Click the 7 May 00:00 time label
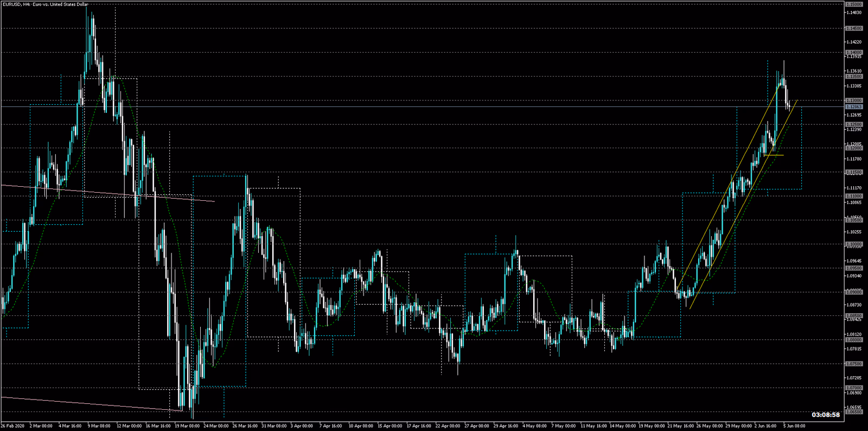This screenshot has width=868, height=431. [564, 426]
